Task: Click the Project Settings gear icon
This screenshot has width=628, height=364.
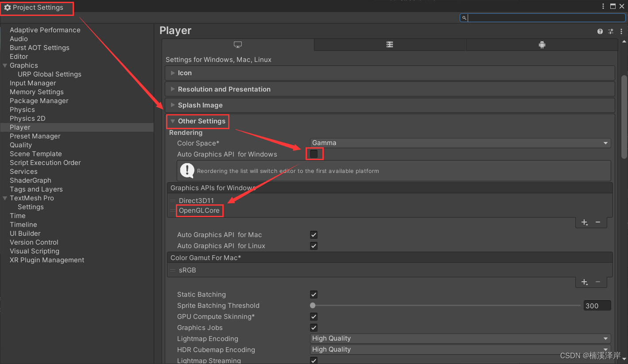Action: tap(8, 8)
